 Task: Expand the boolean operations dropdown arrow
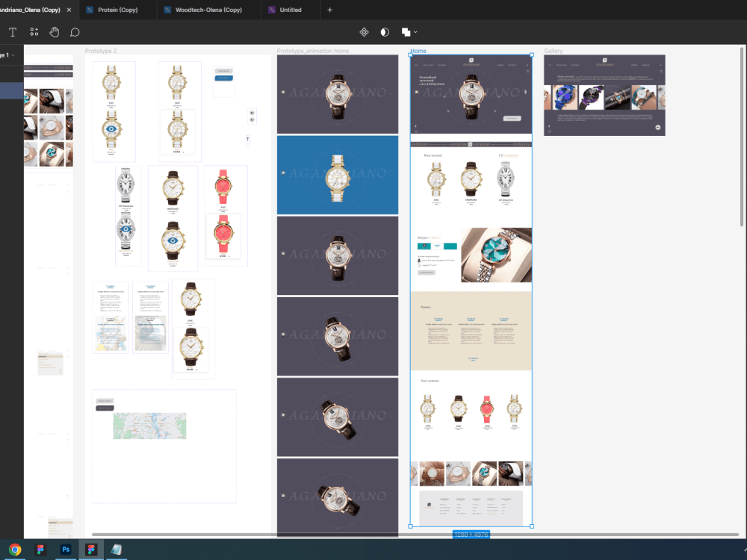pos(415,32)
